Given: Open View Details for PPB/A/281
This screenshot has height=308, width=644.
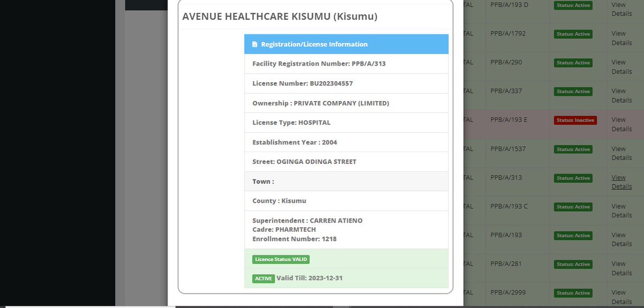Looking at the screenshot, I should point(621,268).
